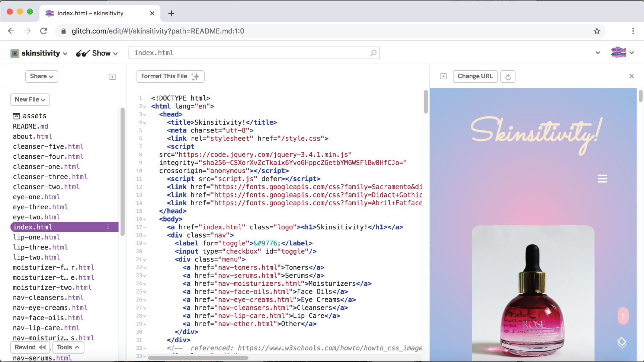Click the search magnifier icon in file search

[373, 53]
